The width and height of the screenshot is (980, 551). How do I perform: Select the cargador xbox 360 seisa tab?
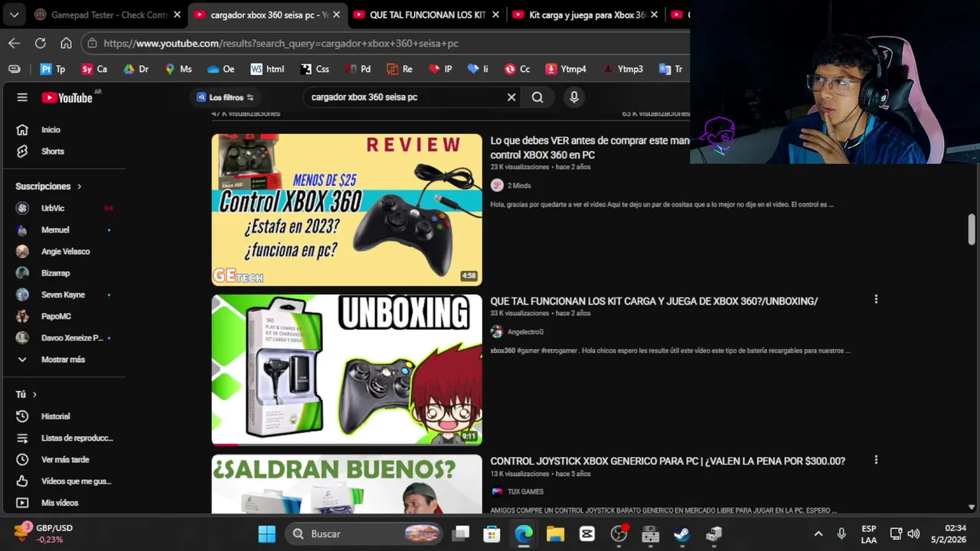tap(266, 15)
